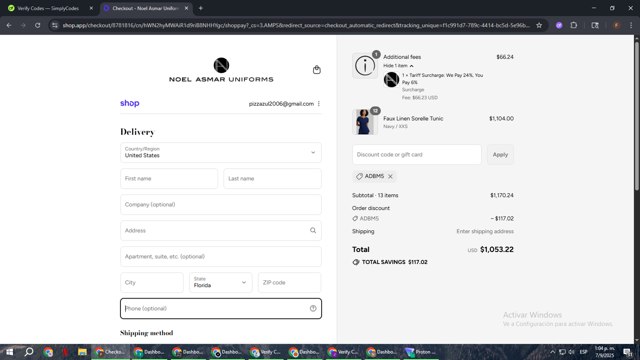This screenshot has width=640, height=360.
Task: Open the Chrome three-dot menu
Action: 631,25
